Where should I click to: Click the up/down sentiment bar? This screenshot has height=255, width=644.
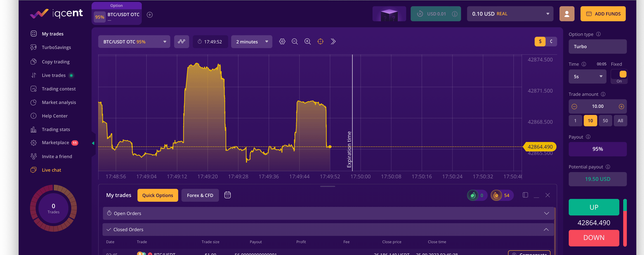tap(625, 222)
